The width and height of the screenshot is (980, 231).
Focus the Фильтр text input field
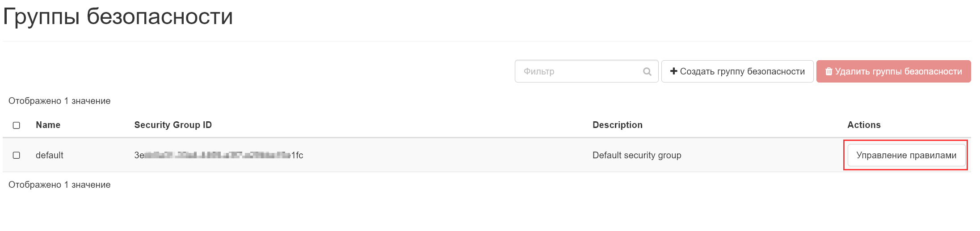(x=579, y=71)
